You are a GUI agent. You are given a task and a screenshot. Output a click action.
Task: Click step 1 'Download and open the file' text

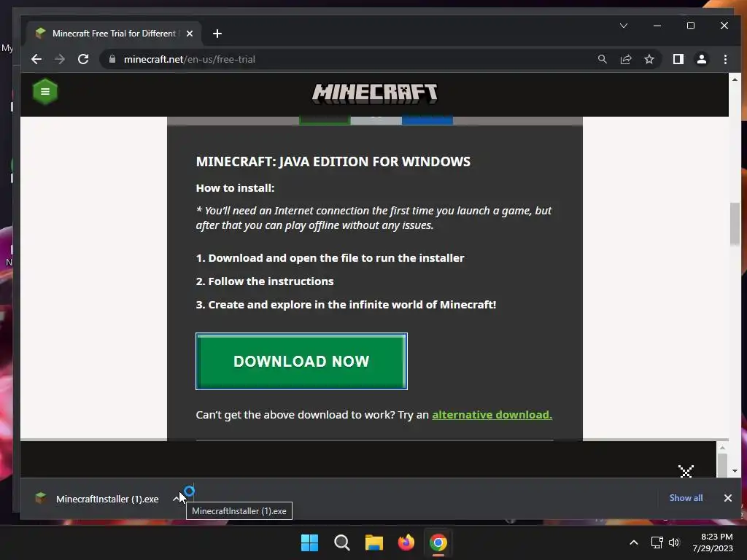click(330, 257)
